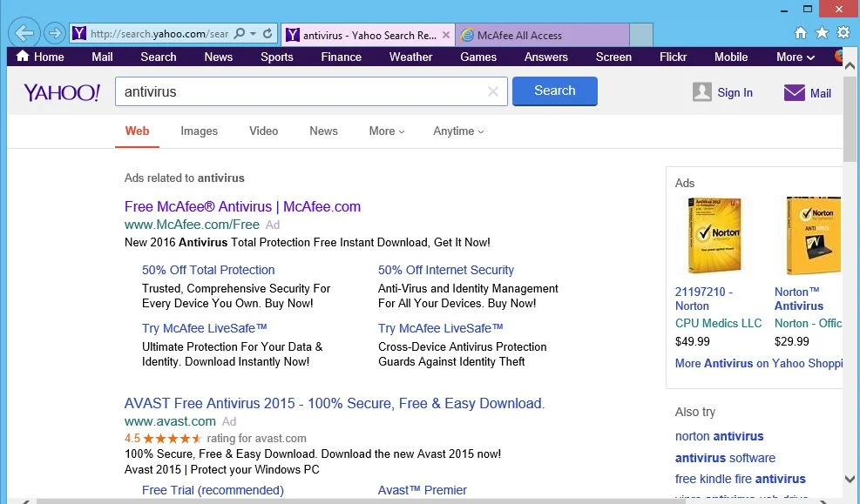
Task: Click CPU Medics LLC seller link
Action: (719, 323)
